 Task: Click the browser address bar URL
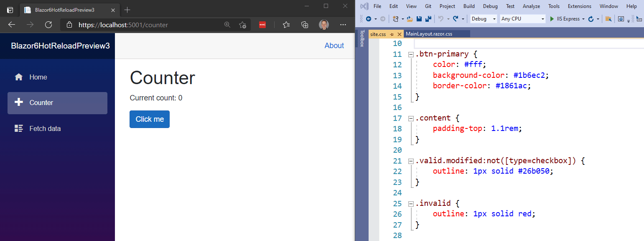123,25
